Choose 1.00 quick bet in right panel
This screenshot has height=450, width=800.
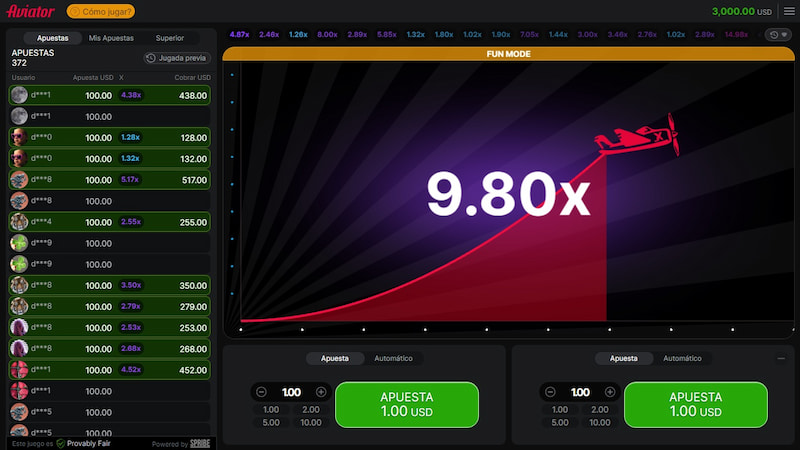[x=560, y=409]
